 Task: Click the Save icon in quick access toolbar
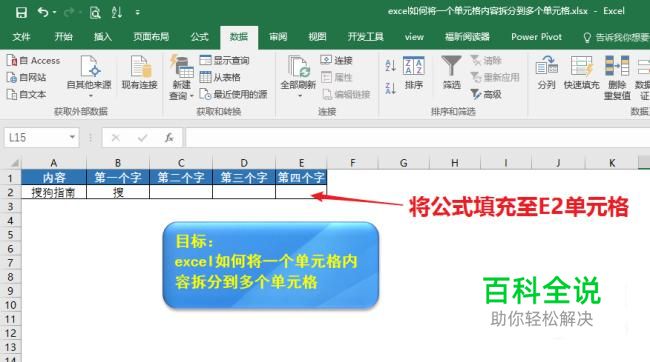coord(21,12)
